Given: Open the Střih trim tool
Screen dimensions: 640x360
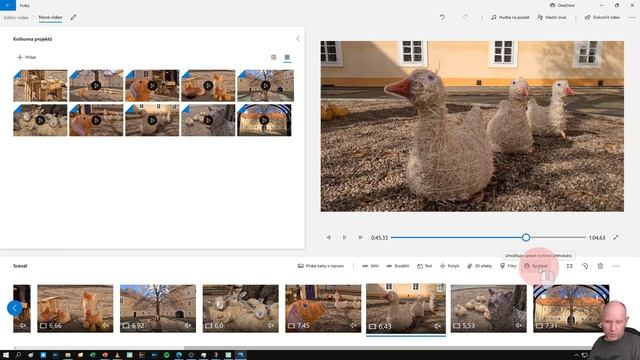Looking at the screenshot, I should [371, 266].
